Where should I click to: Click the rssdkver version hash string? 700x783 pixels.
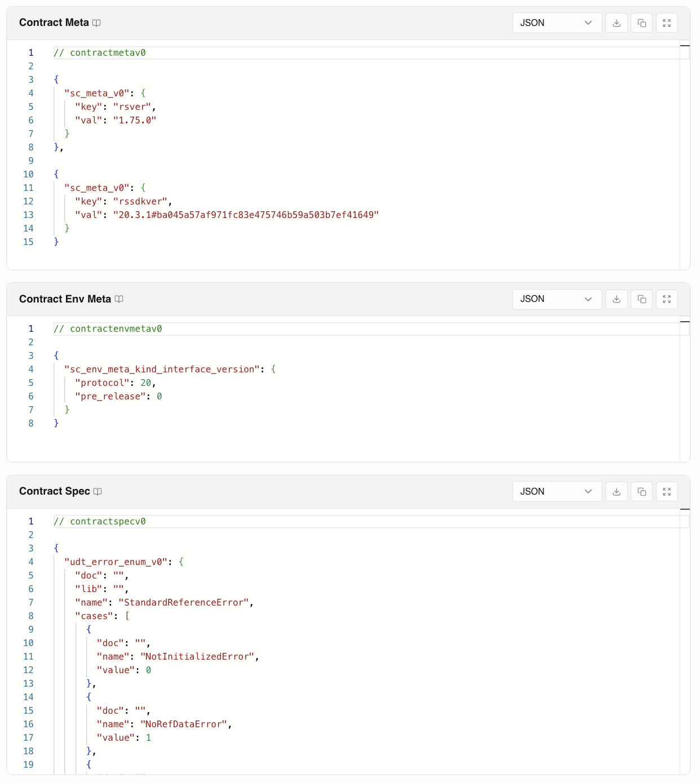(x=246, y=215)
